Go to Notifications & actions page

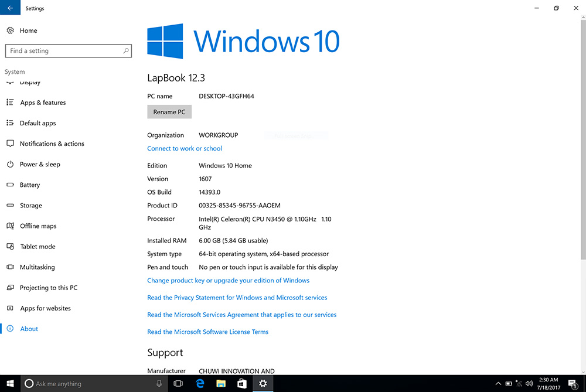point(52,144)
